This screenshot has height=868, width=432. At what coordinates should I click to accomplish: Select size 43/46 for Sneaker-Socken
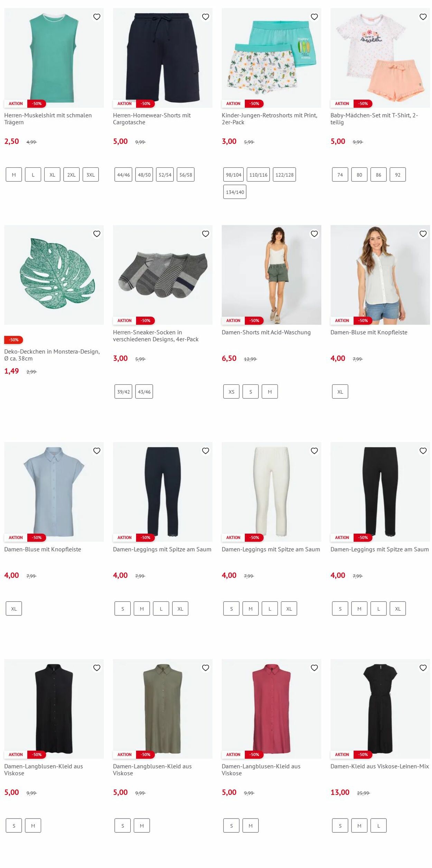(144, 392)
